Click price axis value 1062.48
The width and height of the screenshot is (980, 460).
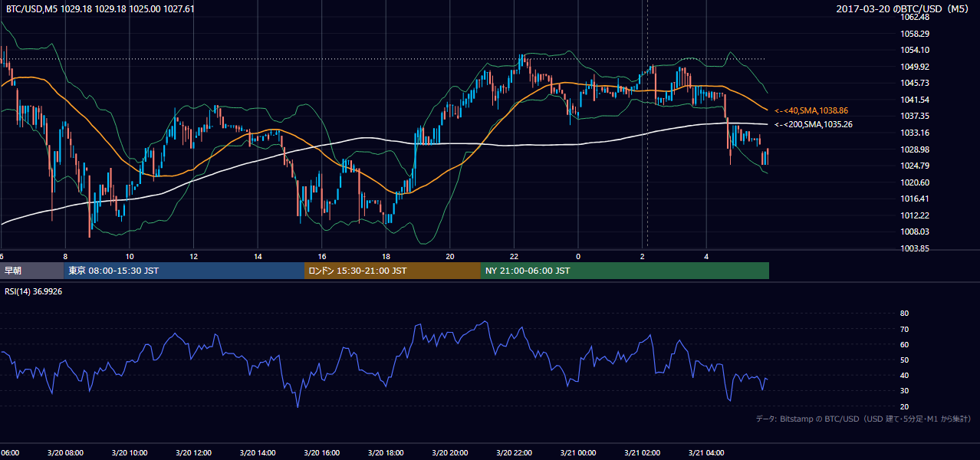coord(916,17)
